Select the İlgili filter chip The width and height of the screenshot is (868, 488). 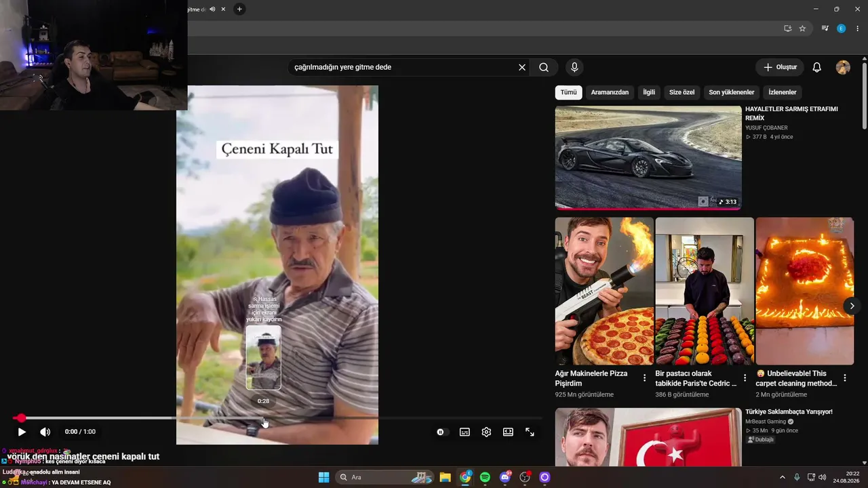[649, 92]
